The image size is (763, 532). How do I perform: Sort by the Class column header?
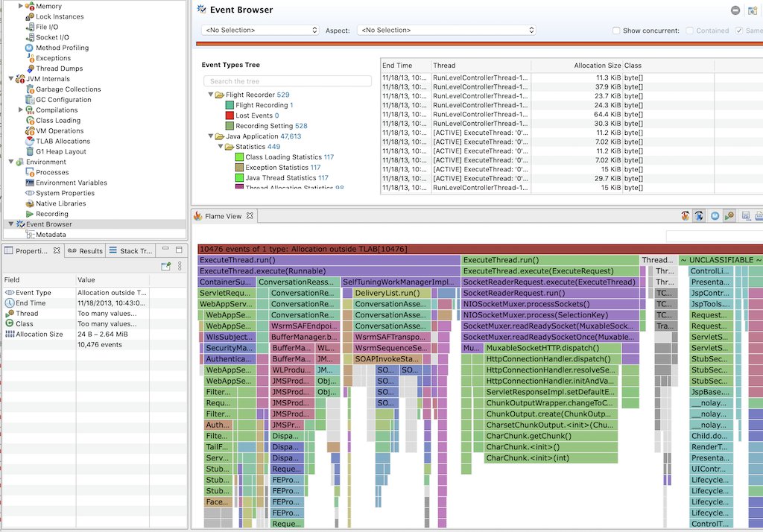[x=668, y=66]
